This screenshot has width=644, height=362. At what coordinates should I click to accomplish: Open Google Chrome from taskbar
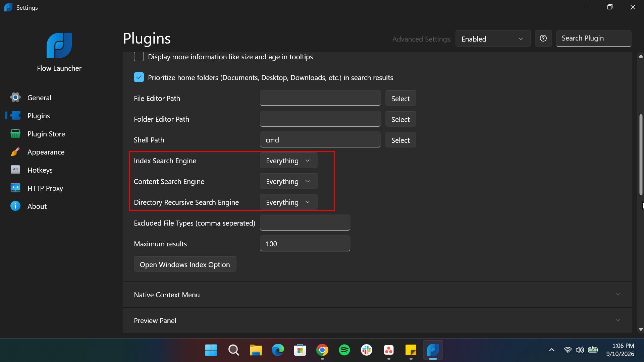[x=322, y=350]
